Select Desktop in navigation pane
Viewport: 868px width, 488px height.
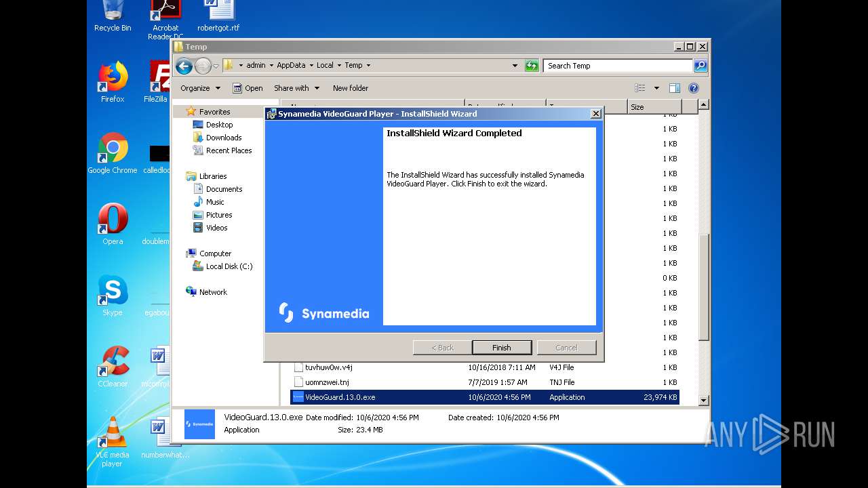219,125
